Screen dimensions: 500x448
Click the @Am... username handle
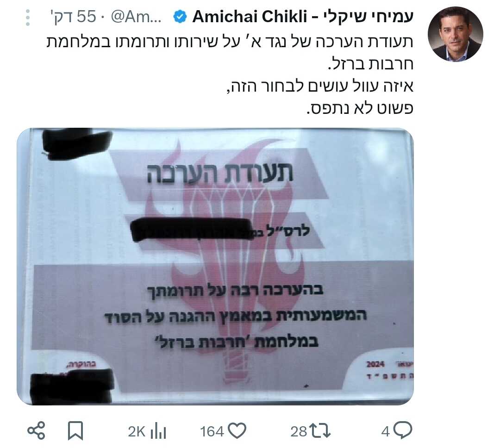pyautogui.click(x=136, y=17)
